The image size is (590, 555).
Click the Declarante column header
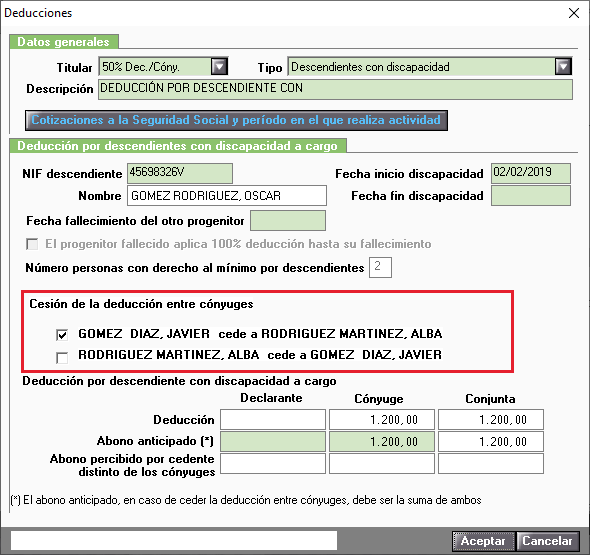tap(271, 398)
